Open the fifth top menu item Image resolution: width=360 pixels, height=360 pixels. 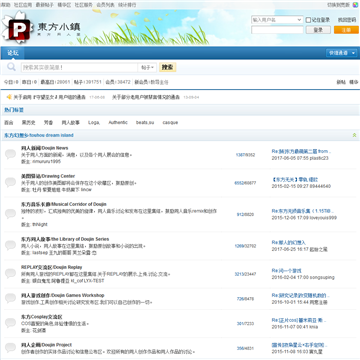[84, 5]
